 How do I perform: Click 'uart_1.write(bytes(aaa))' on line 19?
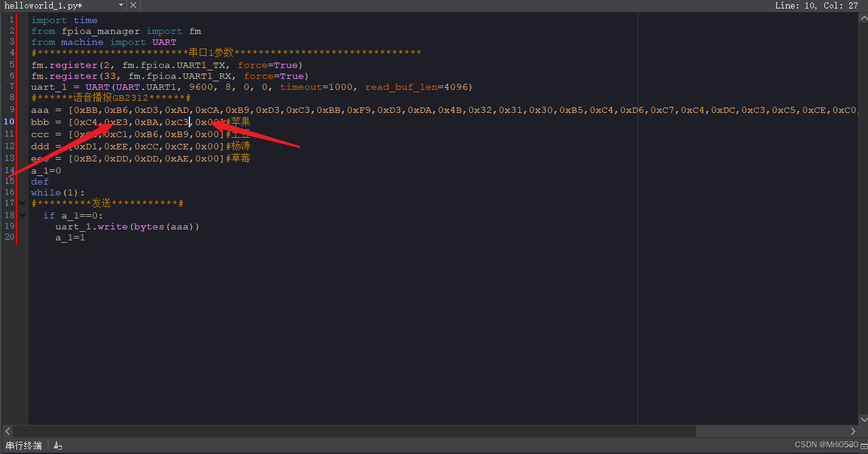click(x=127, y=226)
